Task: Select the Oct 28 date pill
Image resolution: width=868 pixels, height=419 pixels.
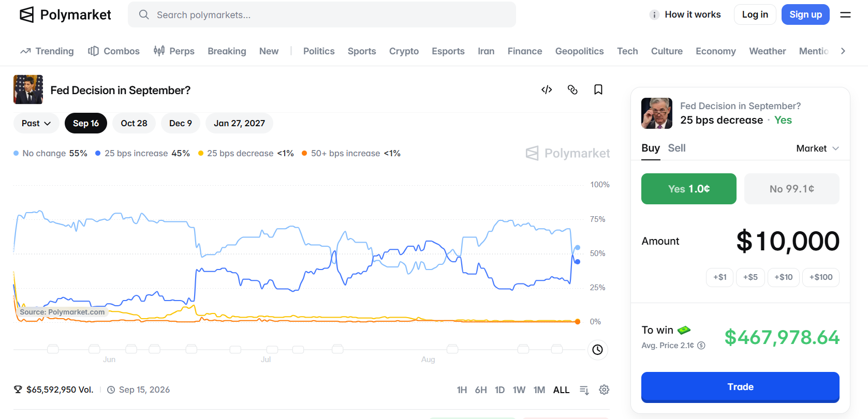Action: click(134, 123)
